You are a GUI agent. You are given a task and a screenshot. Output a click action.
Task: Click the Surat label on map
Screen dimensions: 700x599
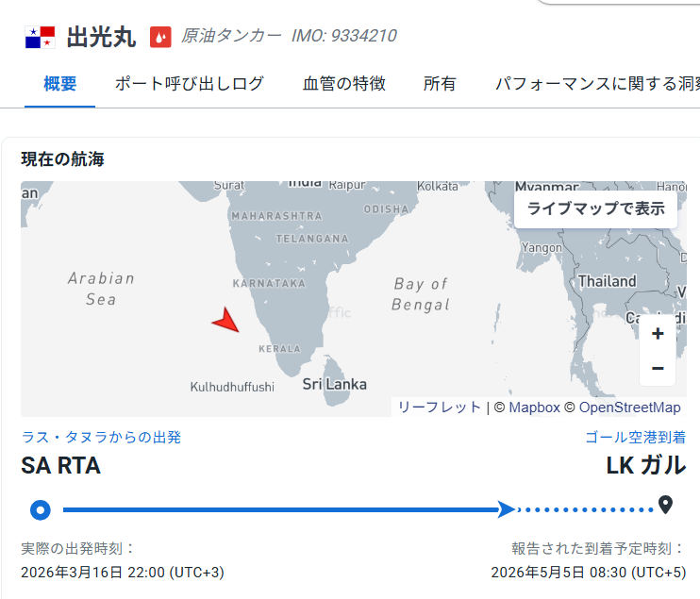click(x=229, y=185)
